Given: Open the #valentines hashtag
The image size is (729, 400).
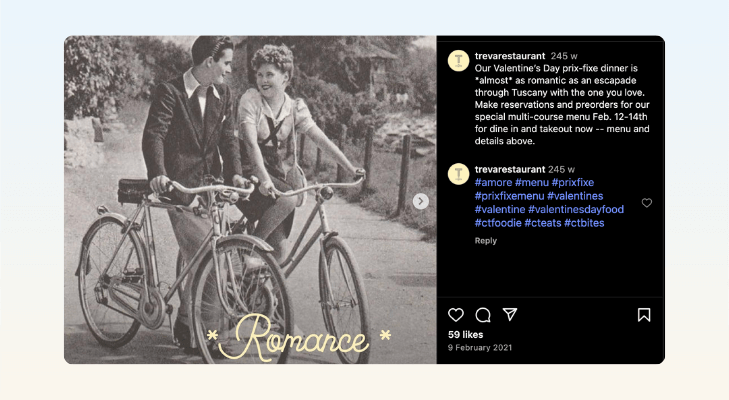Looking at the screenshot, I should coord(575,196).
